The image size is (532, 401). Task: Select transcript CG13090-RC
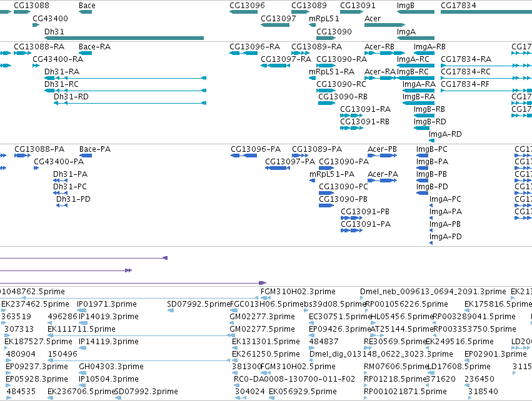(x=326, y=91)
